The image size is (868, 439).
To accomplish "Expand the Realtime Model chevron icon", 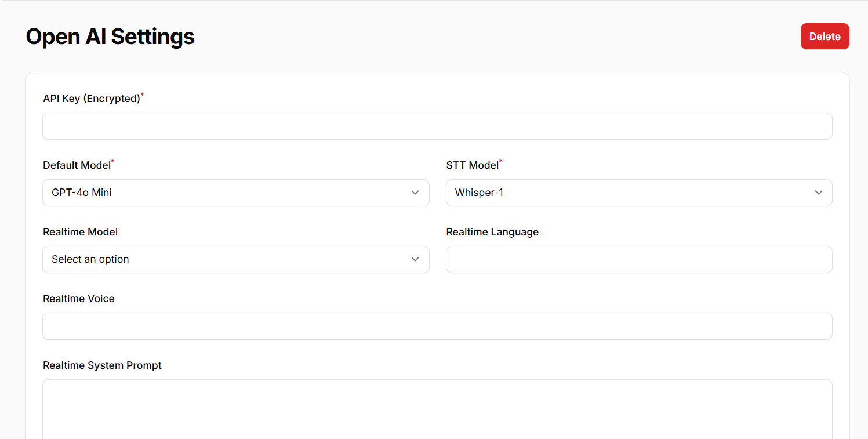I will click(415, 259).
